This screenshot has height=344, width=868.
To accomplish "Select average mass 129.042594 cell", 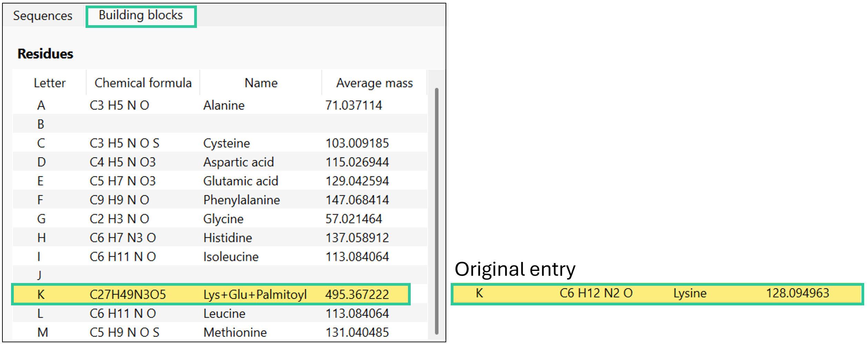I will [357, 181].
